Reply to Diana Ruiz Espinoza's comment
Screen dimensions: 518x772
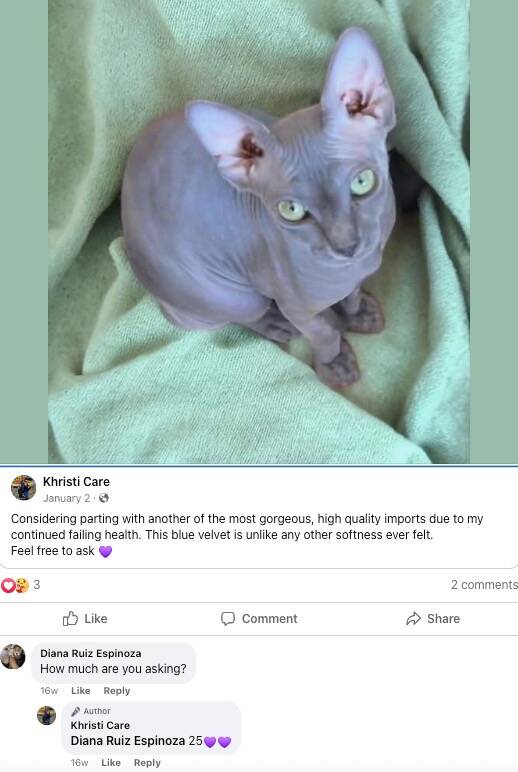(x=117, y=691)
